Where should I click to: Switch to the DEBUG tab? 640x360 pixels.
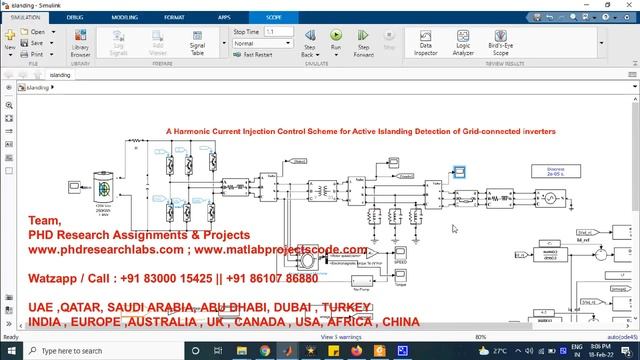tap(75, 18)
